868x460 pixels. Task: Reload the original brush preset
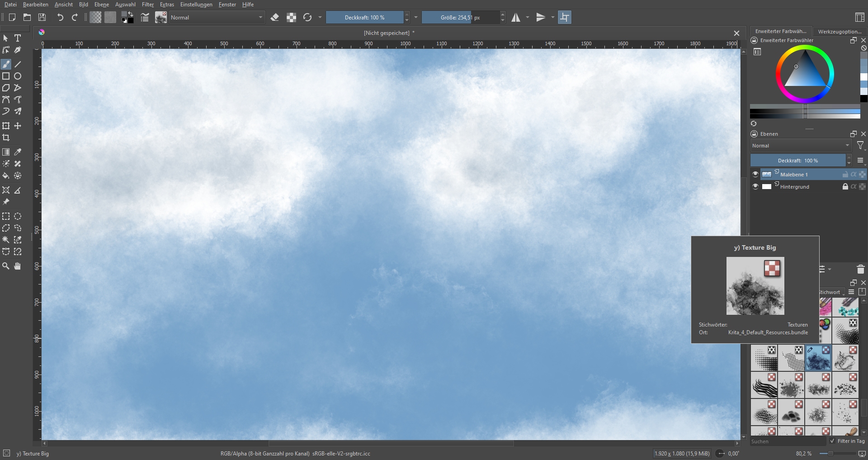(x=307, y=17)
